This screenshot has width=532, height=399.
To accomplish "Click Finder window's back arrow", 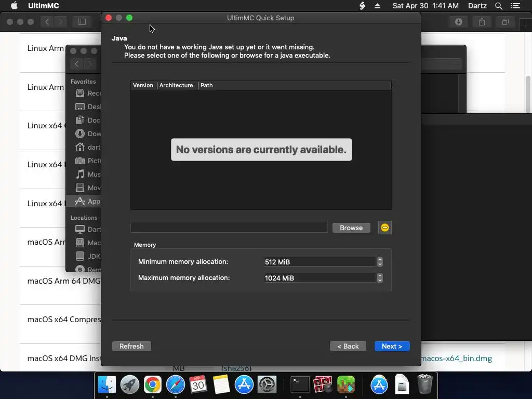I will coord(77,64).
